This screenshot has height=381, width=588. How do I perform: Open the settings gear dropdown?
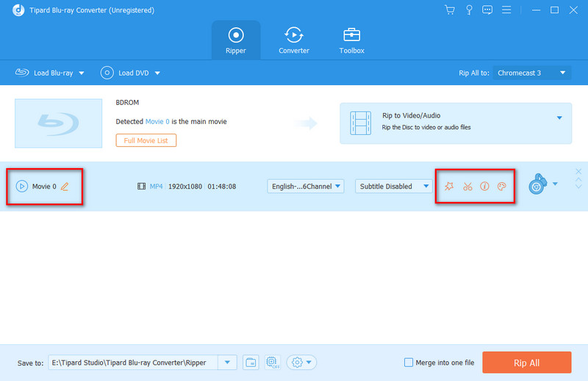(301, 362)
